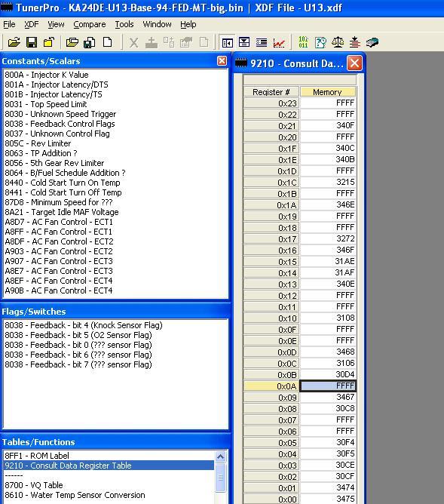Screen dimensions: 444x504
Task: Select Feedback bit 5 O2 Sensor Flag
Action: click(78, 335)
